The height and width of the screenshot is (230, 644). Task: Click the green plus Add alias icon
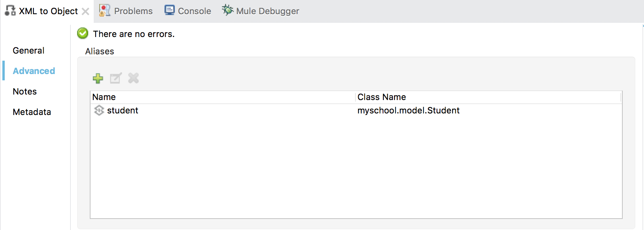(x=98, y=78)
